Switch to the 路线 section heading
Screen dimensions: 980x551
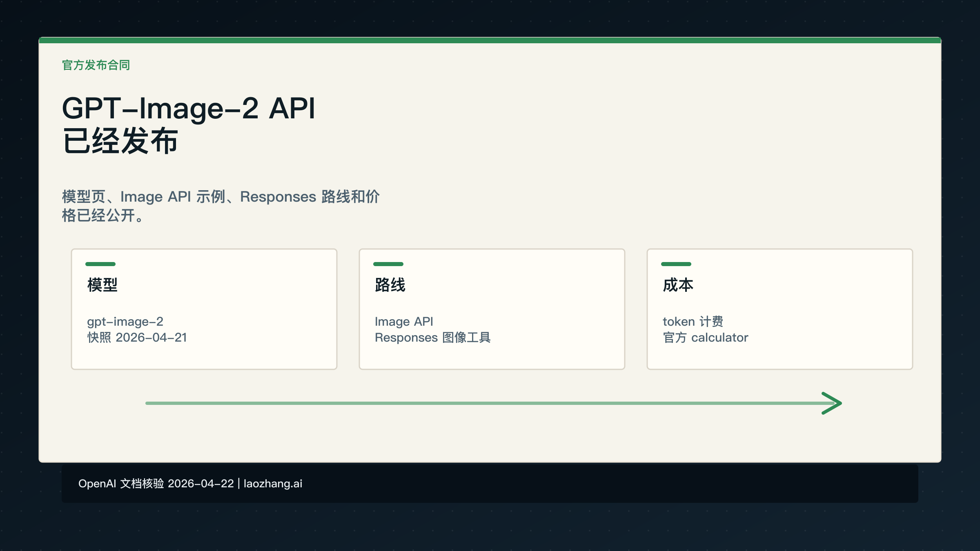[x=390, y=285]
